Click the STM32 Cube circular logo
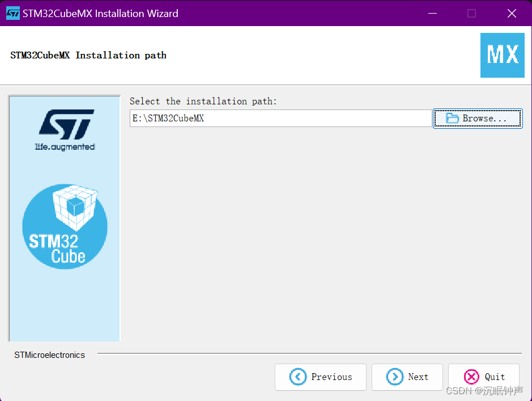This screenshot has height=401, width=532. tap(65, 226)
